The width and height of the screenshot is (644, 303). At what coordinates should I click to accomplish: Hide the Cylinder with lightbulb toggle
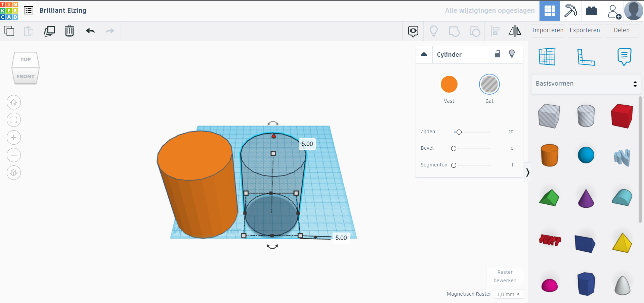(x=512, y=54)
